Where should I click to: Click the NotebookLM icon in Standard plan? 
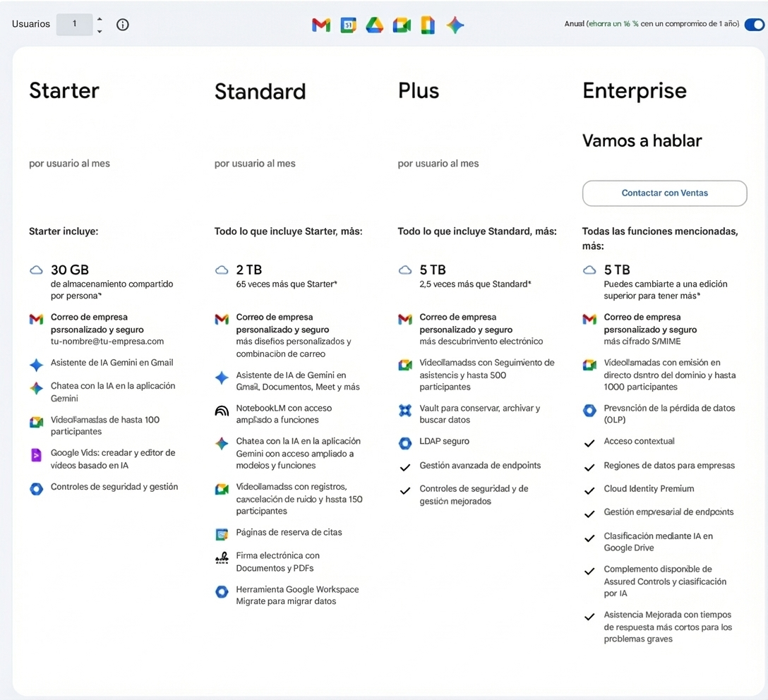coord(222,411)
